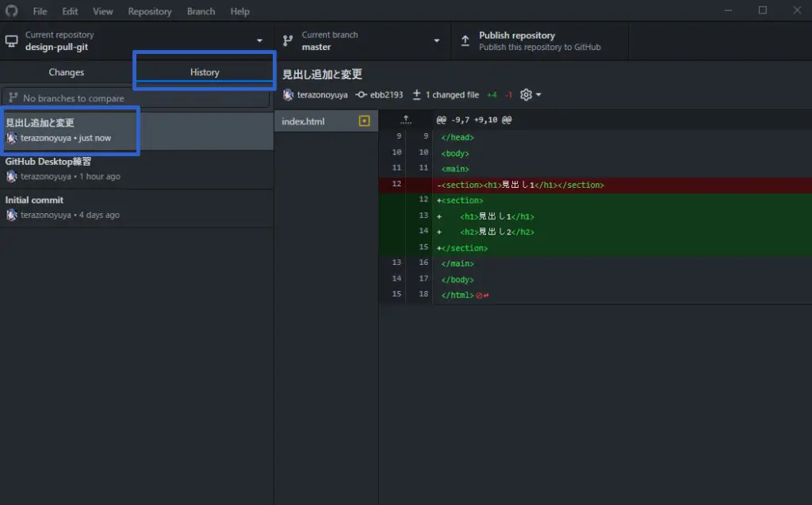The image size is (812, 505).
Task: Click the GitHub logo icon
Action: (11, 11)
